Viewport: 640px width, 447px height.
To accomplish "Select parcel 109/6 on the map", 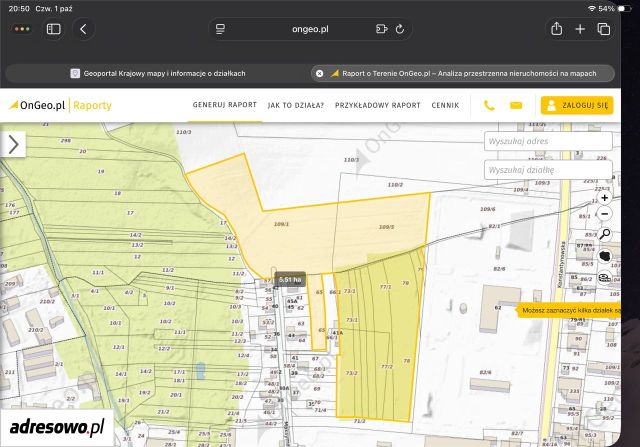I will (487, 209).
